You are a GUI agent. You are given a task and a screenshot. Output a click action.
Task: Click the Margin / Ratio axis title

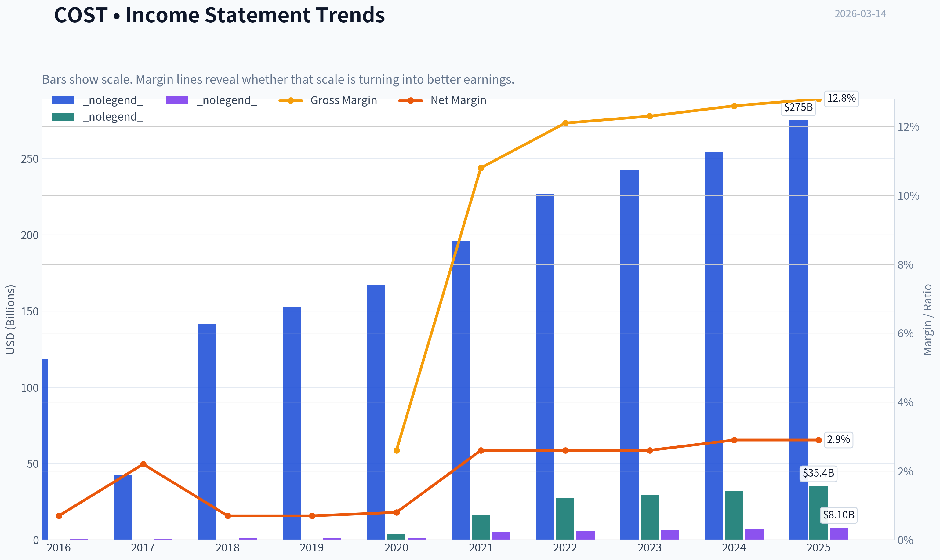coord(927,320)
